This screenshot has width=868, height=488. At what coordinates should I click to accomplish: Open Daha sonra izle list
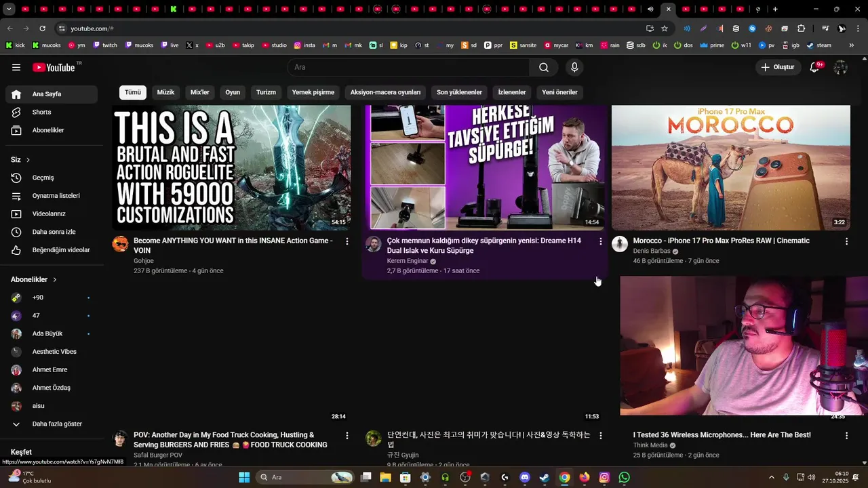coord(52,232)
